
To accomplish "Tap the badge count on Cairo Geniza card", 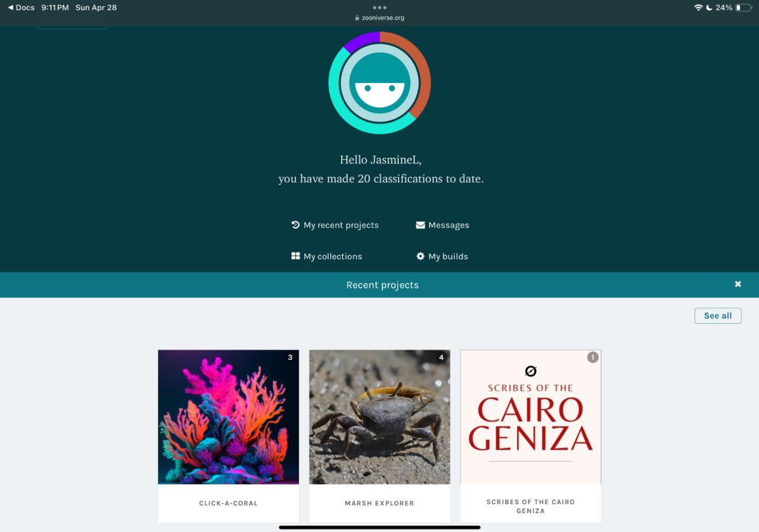I will point(592,357).
